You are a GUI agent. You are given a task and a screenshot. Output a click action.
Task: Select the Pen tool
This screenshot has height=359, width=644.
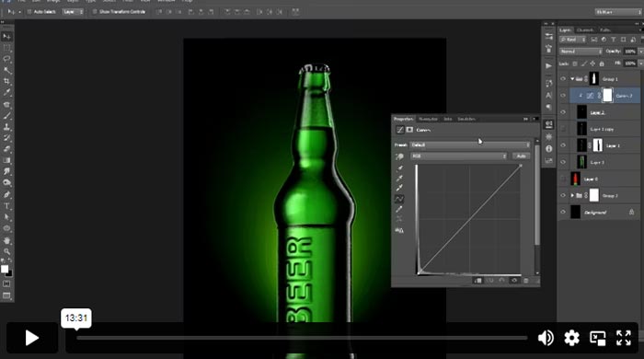(7, 195)
